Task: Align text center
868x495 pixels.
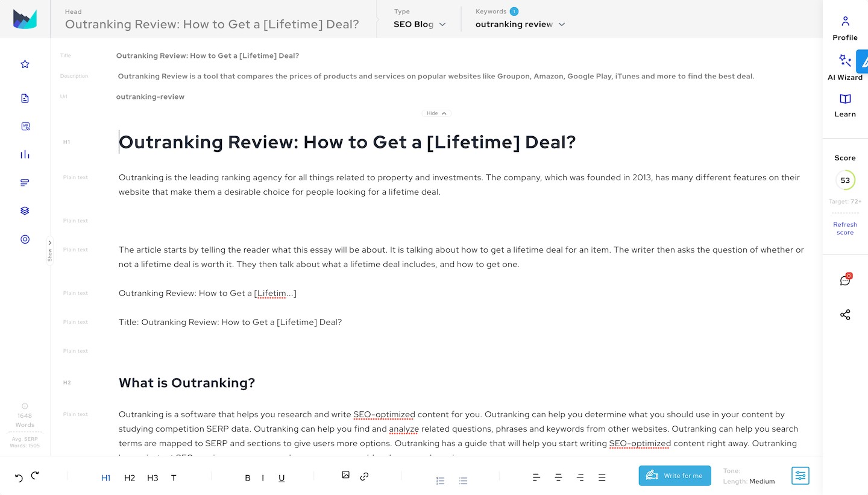Action: (x=558, y=478)
